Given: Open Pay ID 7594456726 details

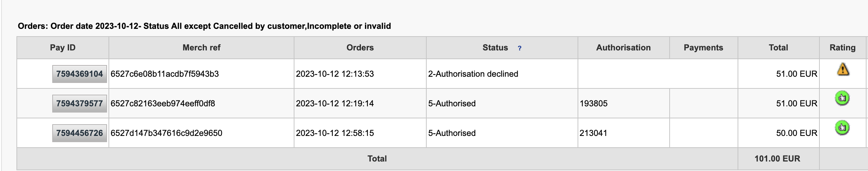Looking at the screenshot, I should (80, 133).
